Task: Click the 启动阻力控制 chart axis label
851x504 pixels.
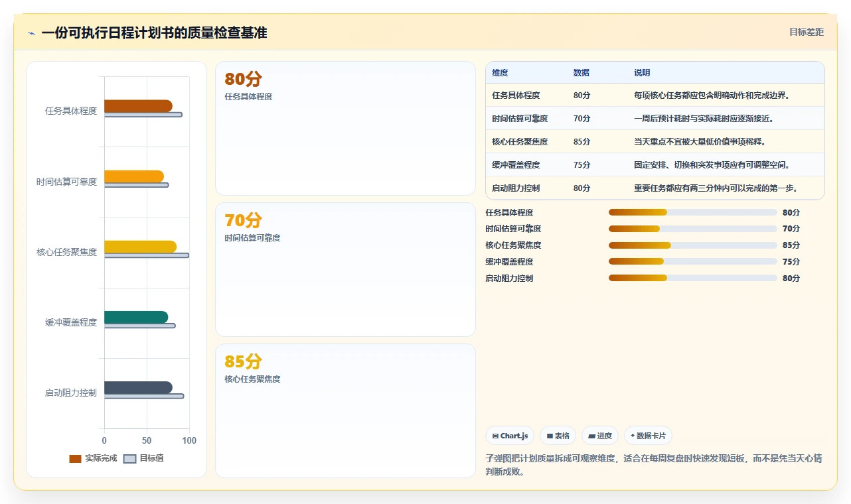Action: pyautogui.click(x=71, y=393)
